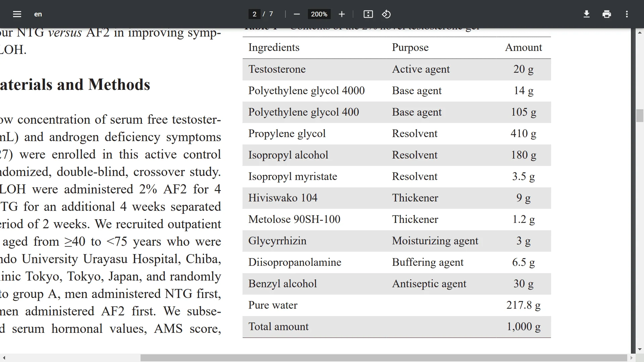Viewport: 644px width, 362px height.
Task: Click the 'Glycyrrhizin' cell
Action: click(277, 241)
